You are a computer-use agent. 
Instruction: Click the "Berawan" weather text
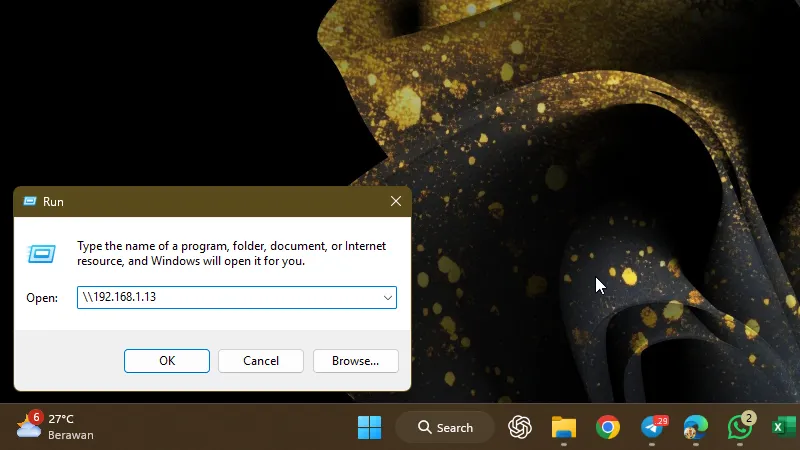(71, 435)
